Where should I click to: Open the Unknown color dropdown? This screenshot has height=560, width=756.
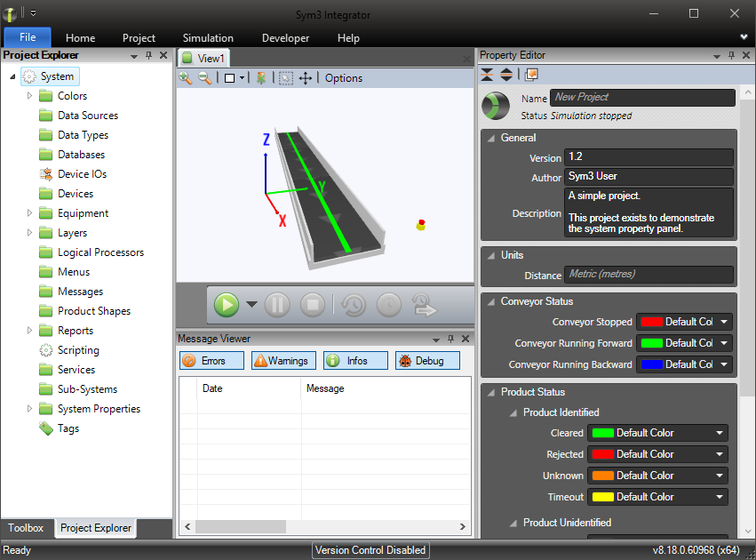(x=657, y=475)
